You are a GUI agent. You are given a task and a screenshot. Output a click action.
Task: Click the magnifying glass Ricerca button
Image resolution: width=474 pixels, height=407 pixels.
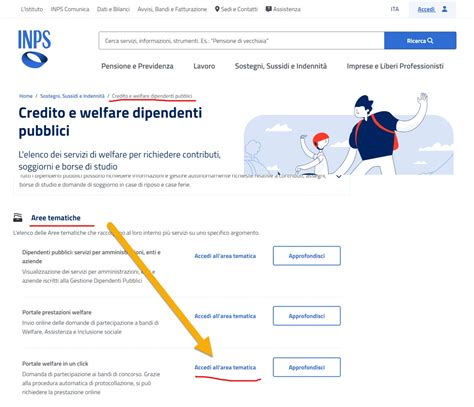pyautogui.click(x=420, y=41)
